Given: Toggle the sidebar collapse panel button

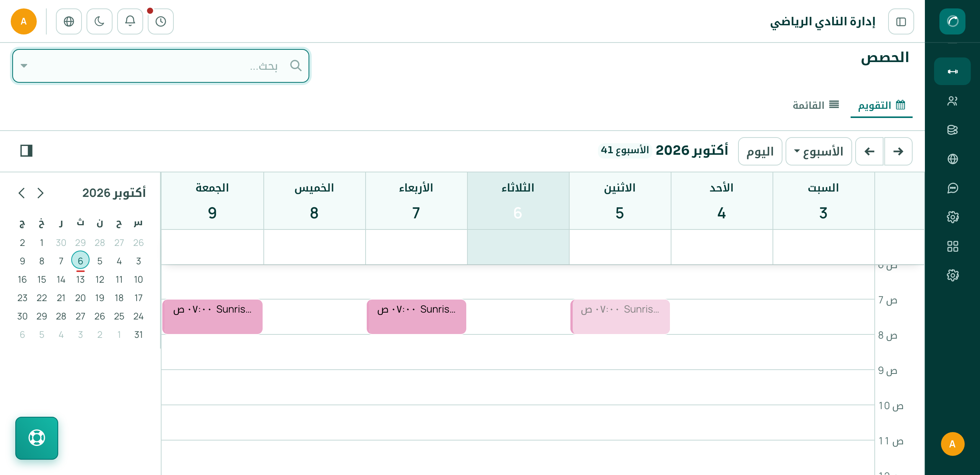Looking at the screenshot, I should (901, 21).
